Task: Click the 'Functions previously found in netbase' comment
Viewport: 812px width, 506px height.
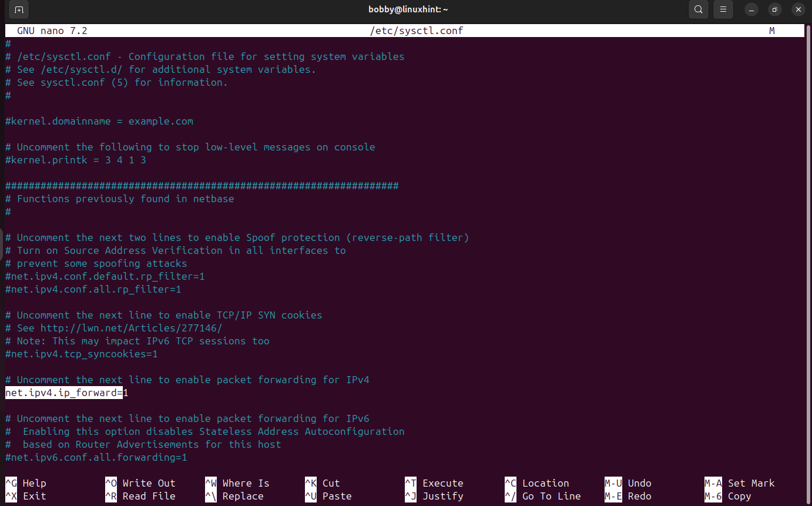Action: [x=120, y=199]
